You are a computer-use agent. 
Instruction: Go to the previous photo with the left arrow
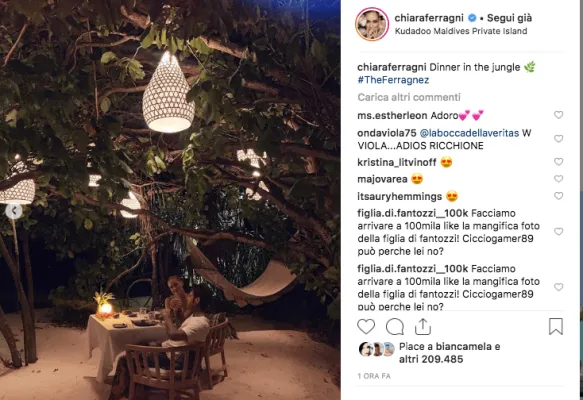click(14, 211)
